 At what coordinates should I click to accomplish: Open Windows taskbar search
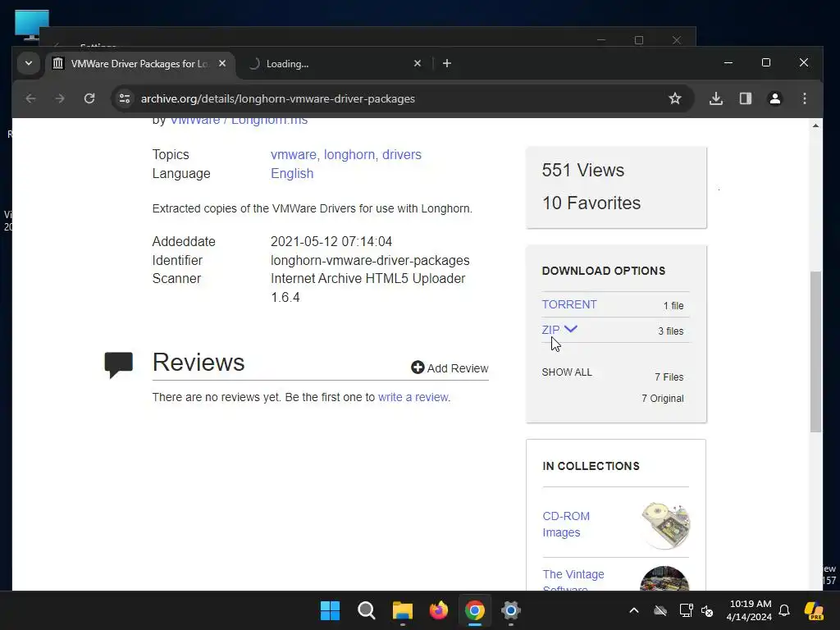(367, 610)
